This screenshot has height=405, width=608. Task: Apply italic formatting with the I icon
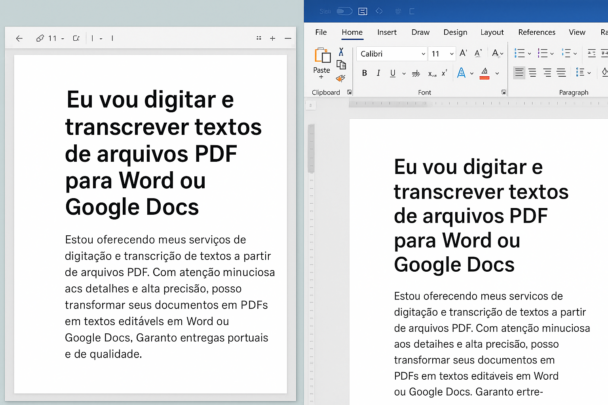[x=377, y=73]
